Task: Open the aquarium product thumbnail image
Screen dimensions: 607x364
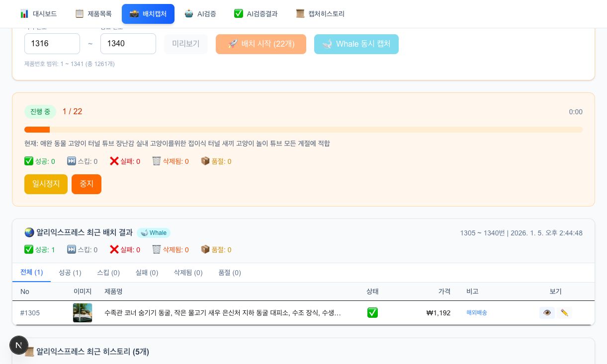Action: (x=83, y=313)
